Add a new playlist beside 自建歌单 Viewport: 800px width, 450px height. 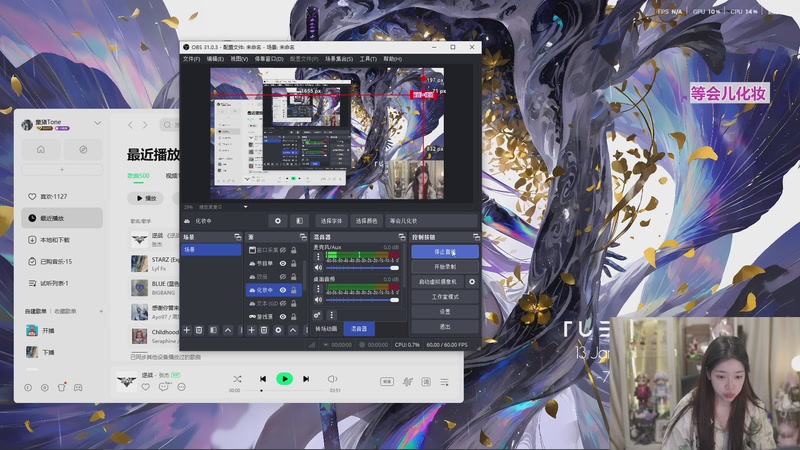point(101,311)
